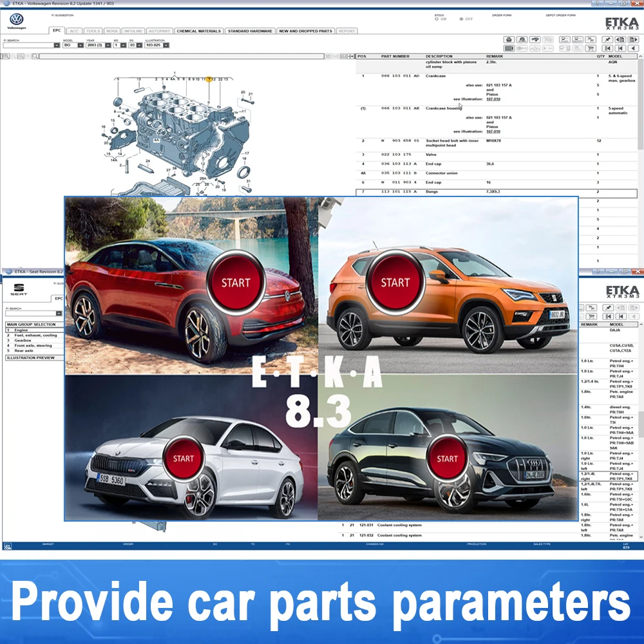Click the third magnifier icon above illustration
The width and height of the screenshot is (644, 644).
tap(21, 56)
